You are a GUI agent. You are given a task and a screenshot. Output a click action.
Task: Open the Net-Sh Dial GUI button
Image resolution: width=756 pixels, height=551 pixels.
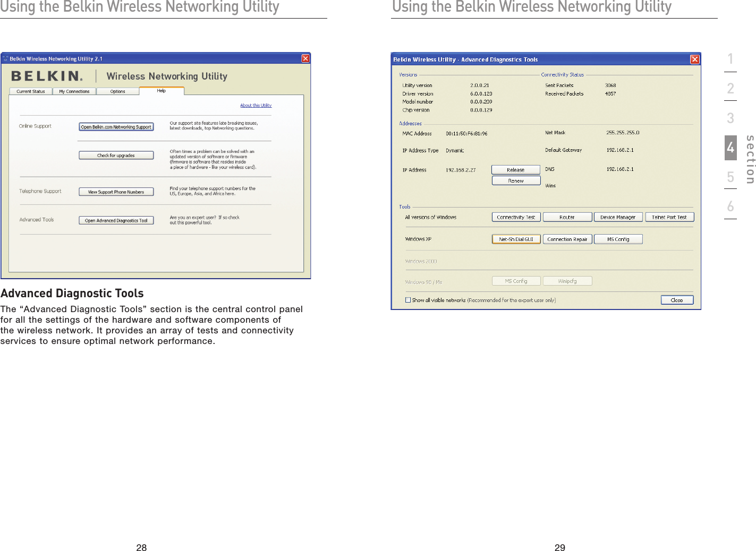click(x=516, y=239)
